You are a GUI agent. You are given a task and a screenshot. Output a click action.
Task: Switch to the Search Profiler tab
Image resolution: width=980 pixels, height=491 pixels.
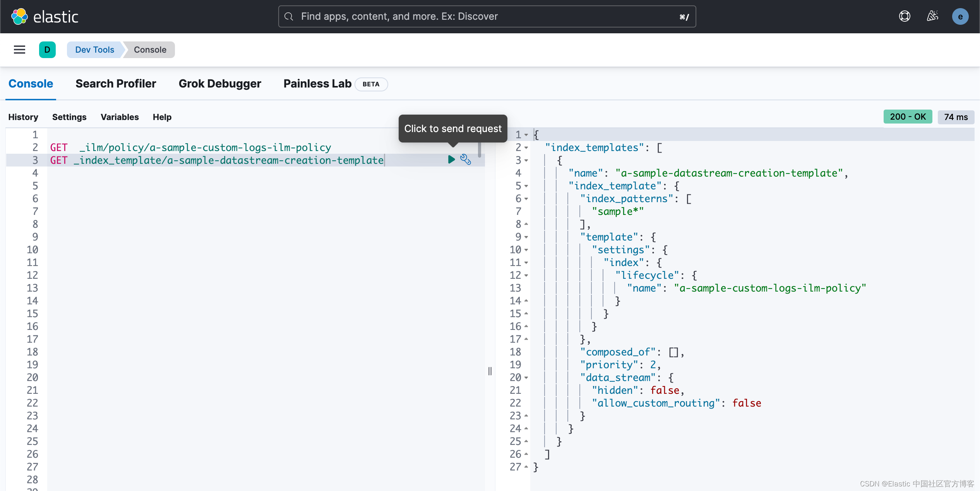(116, 84)
